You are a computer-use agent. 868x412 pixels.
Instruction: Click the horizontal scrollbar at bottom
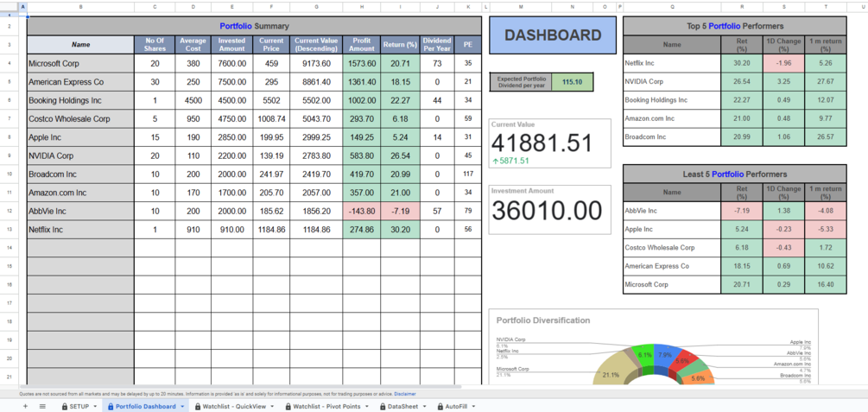click(240, 387)
